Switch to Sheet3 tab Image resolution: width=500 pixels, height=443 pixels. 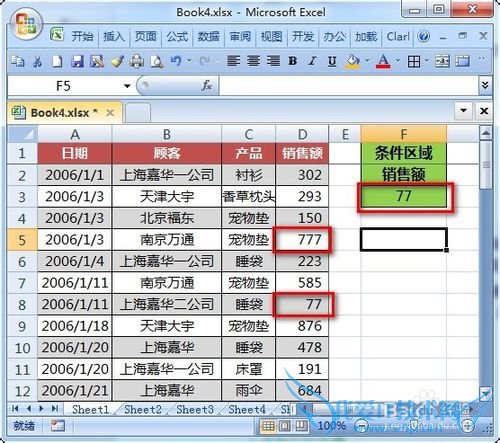(195, 409)
